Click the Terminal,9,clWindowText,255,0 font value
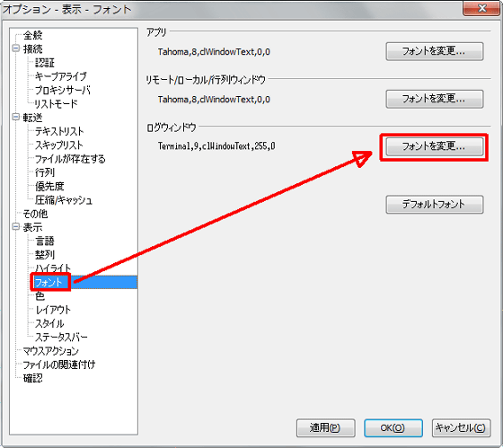Image resolution: width=503 pixels, height=448 pixels. click(216, 146)
